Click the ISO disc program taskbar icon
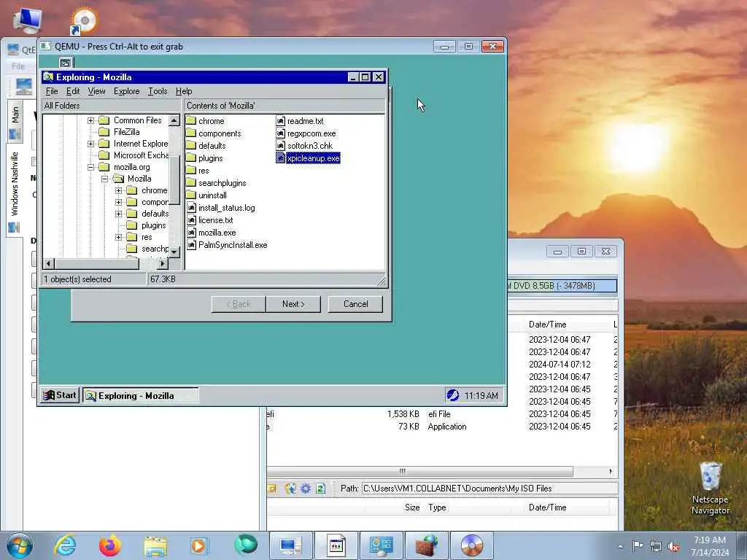Screen dimensions: 747x560 [472, 545]
